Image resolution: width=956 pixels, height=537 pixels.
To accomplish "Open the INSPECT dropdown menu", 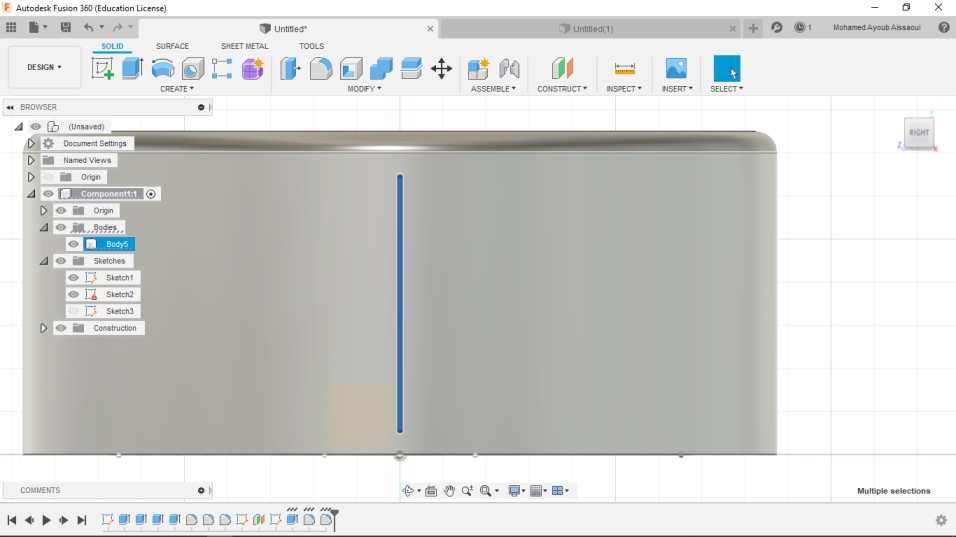I will pos(624,89).
